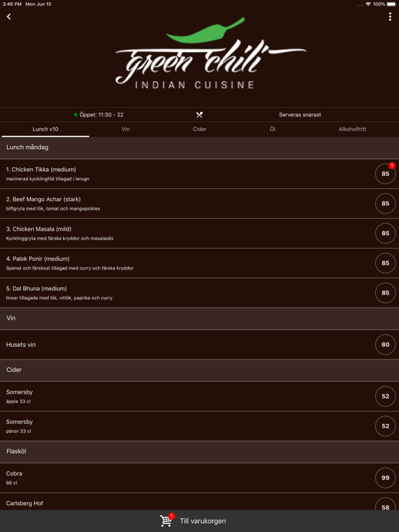Add Cobra beer with the 99 button
Image resolution: width=399 pixels, height=532 pixels.
[385, 478]
